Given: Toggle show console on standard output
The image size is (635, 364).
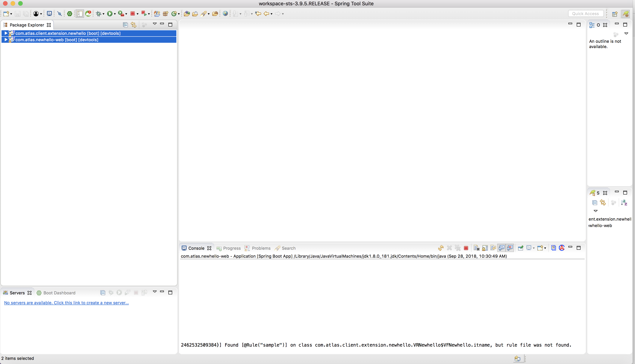Looking at the screenshot, I should point(501,248).
